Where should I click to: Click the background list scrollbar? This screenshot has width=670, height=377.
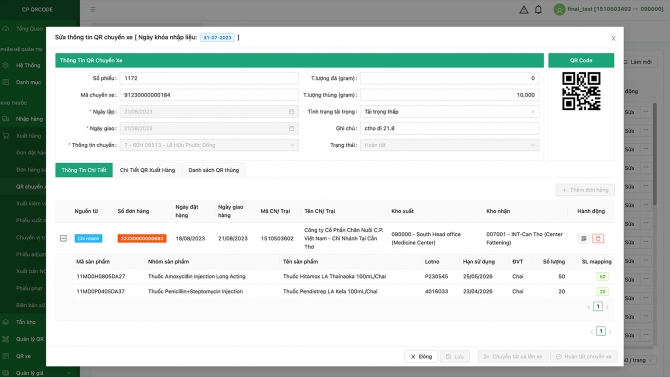(655, 154)
